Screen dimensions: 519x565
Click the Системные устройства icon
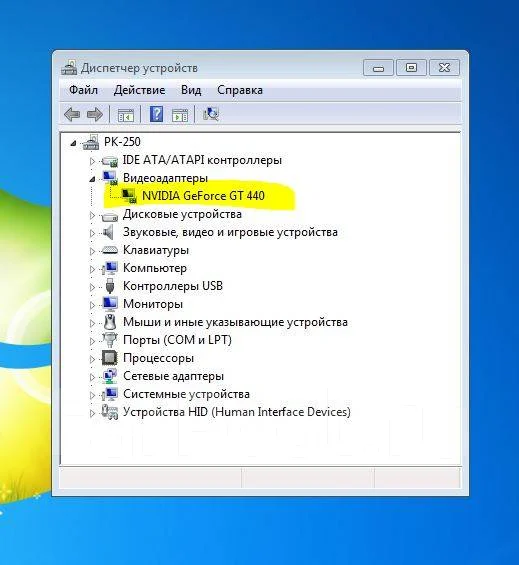(x=110, y=394)
